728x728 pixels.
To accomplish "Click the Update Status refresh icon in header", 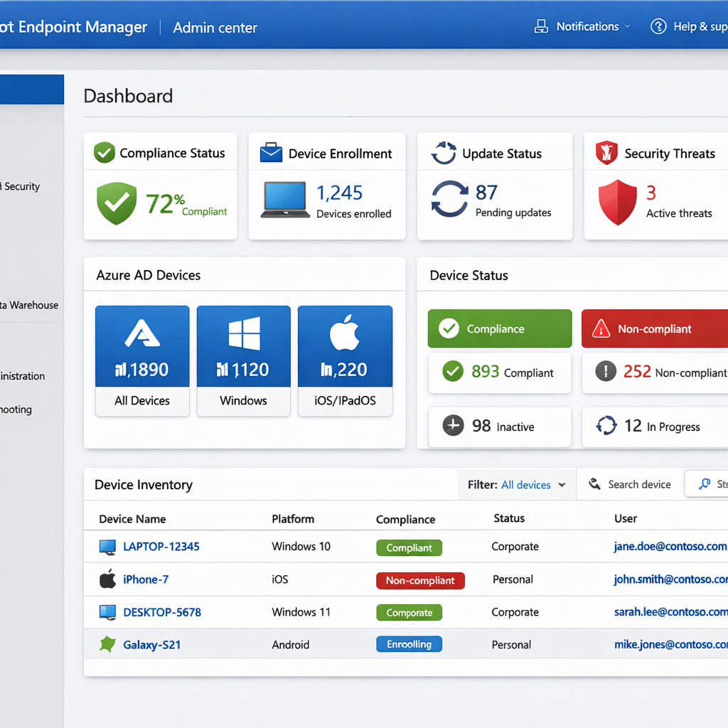I will point(444,153).
